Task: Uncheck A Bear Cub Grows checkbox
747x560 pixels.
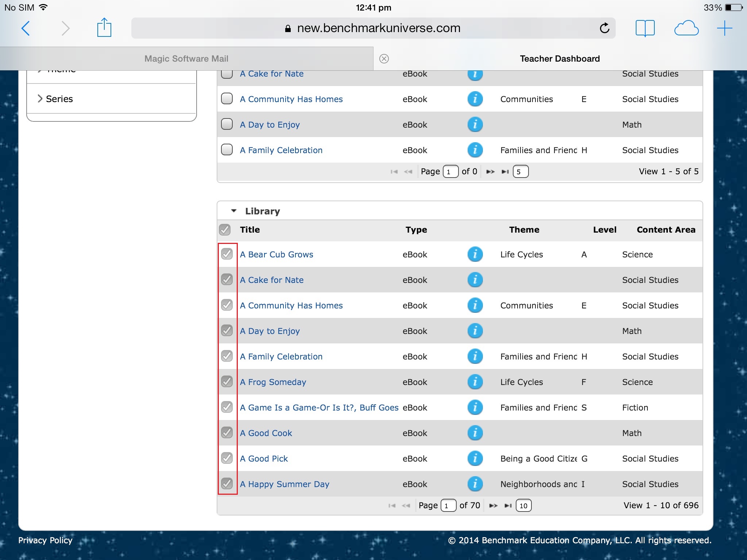Action: point(227,254)
